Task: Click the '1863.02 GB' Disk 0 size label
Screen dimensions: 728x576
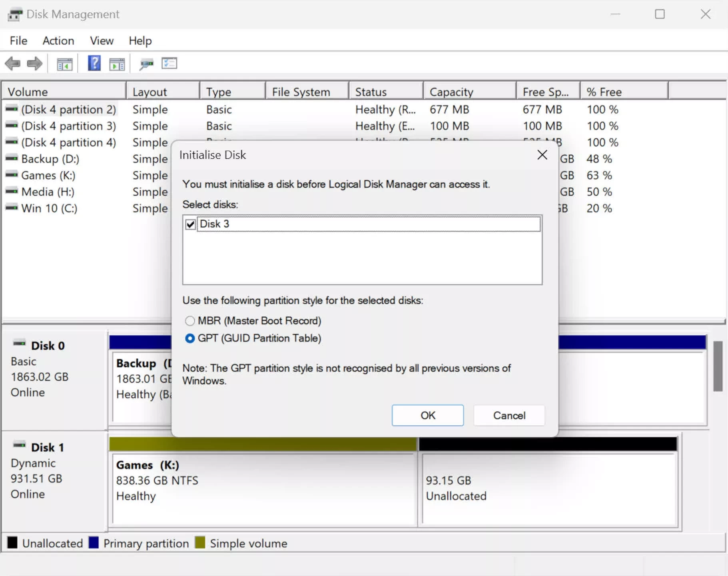Action: click(x=40, y=377)
